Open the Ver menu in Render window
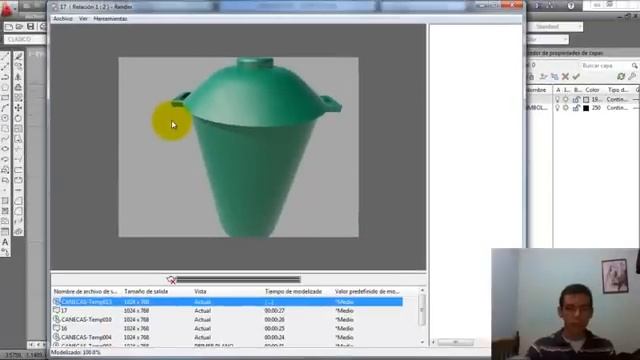 coord(83,19)
